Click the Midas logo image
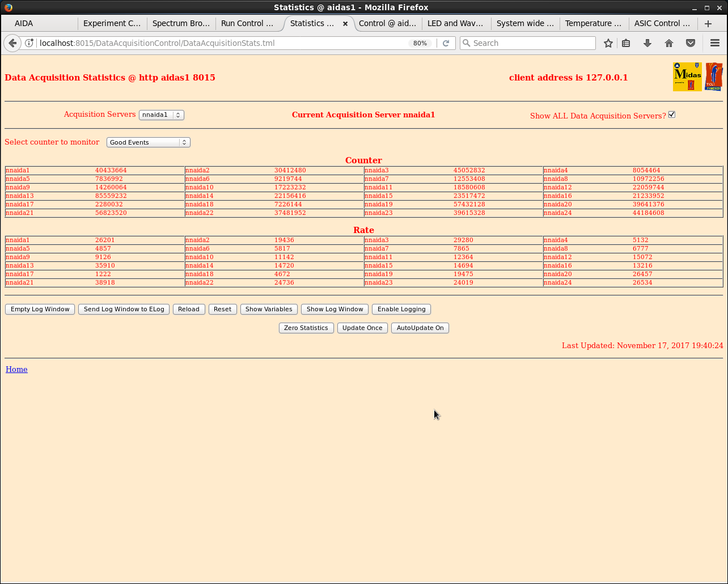The width and height of the screenshot is (728, 584). pos(687,77)
